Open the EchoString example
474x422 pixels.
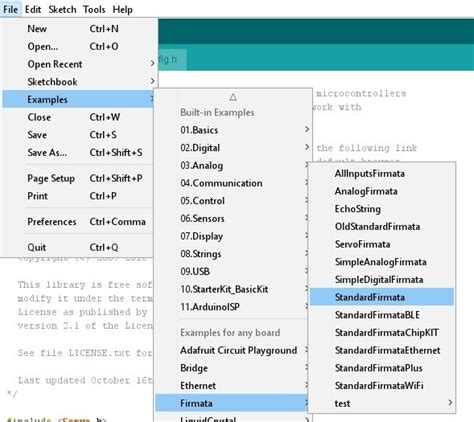point(382,209)
